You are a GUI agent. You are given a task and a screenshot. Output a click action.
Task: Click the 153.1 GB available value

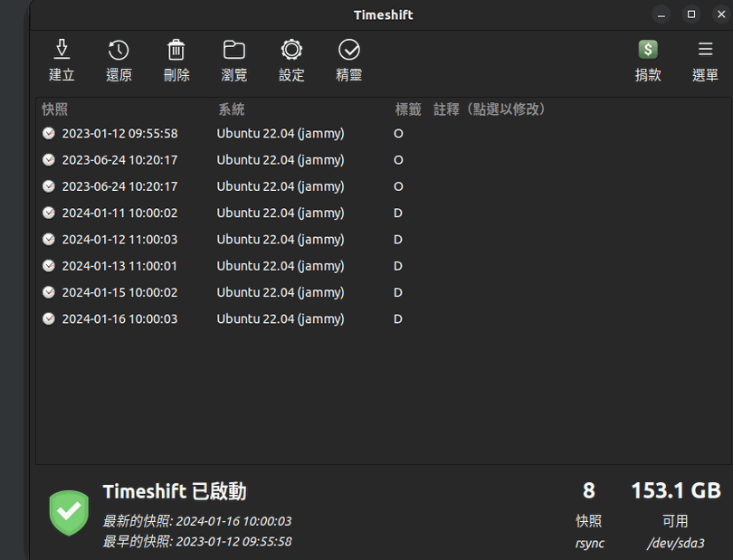click(676, 491)
